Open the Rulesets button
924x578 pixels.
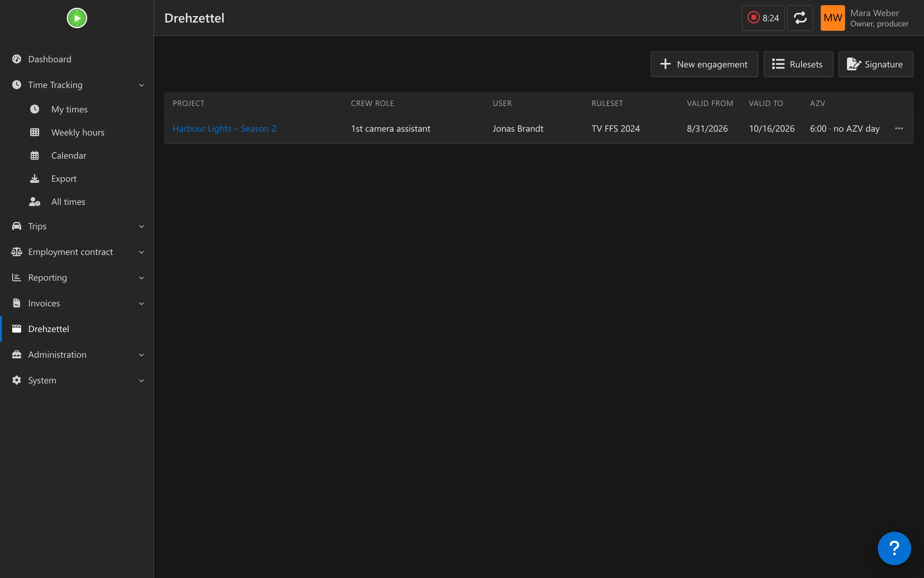pyautogui.click(x=798, y=64)
